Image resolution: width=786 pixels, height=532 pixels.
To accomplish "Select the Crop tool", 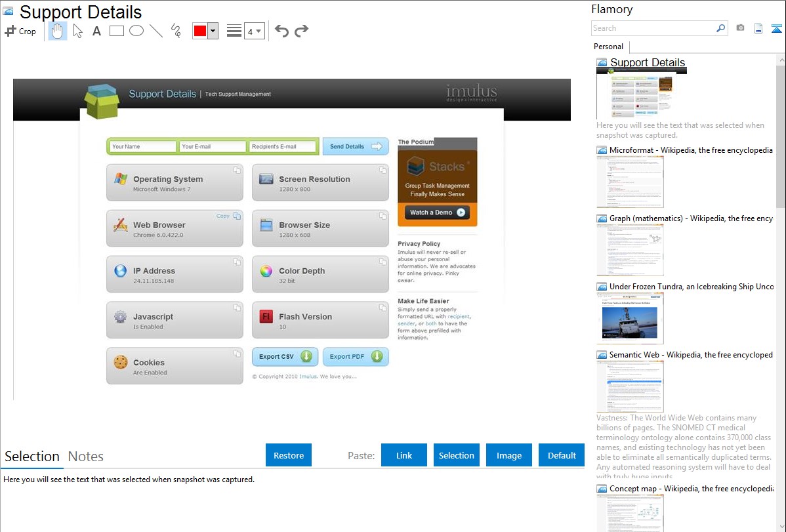I will coord(20,31).
